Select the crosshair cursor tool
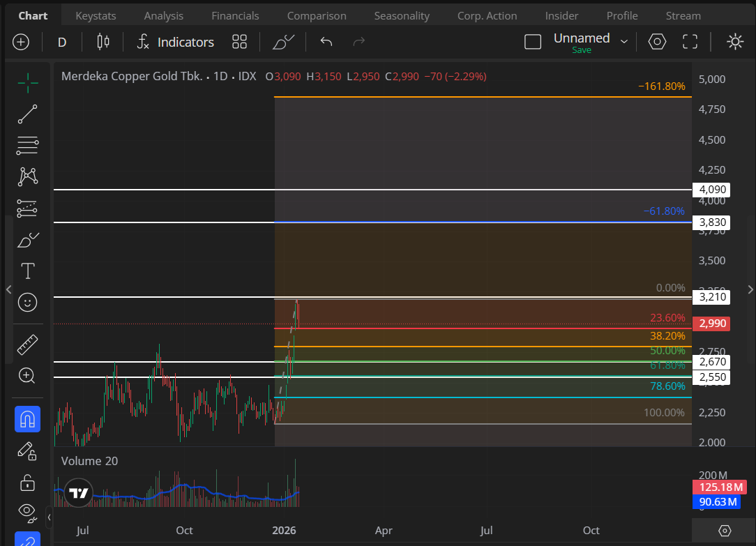 (x=28, y=83)
